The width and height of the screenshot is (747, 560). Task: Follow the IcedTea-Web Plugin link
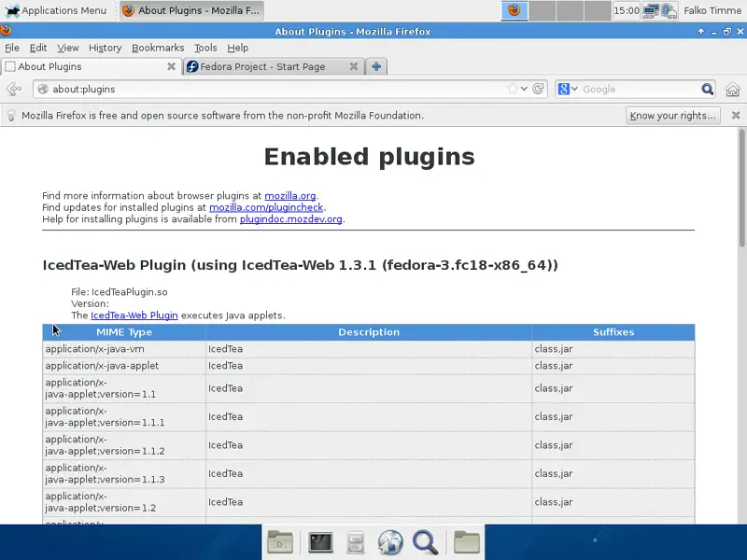point(134,315)
